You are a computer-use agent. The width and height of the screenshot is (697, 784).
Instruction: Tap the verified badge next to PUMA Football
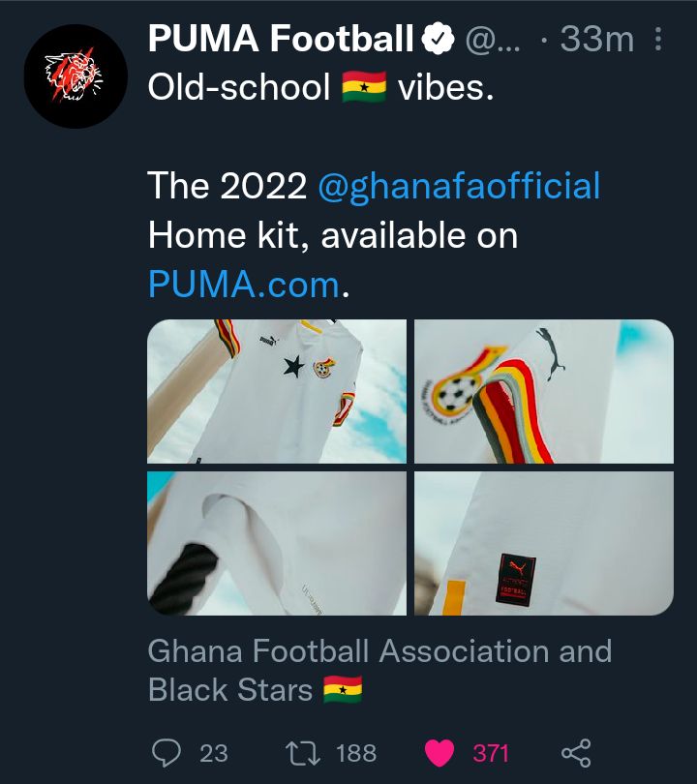(x=438, y=40)
